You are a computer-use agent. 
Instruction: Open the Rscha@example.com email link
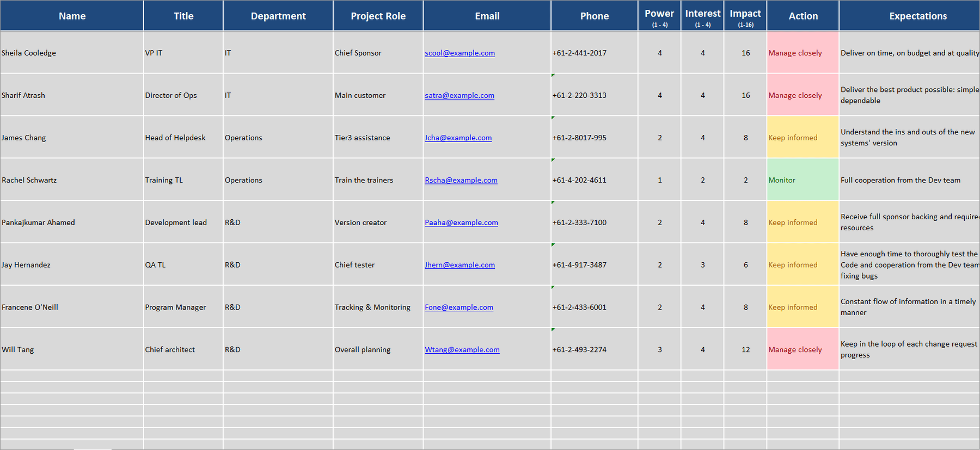(461, 180)
